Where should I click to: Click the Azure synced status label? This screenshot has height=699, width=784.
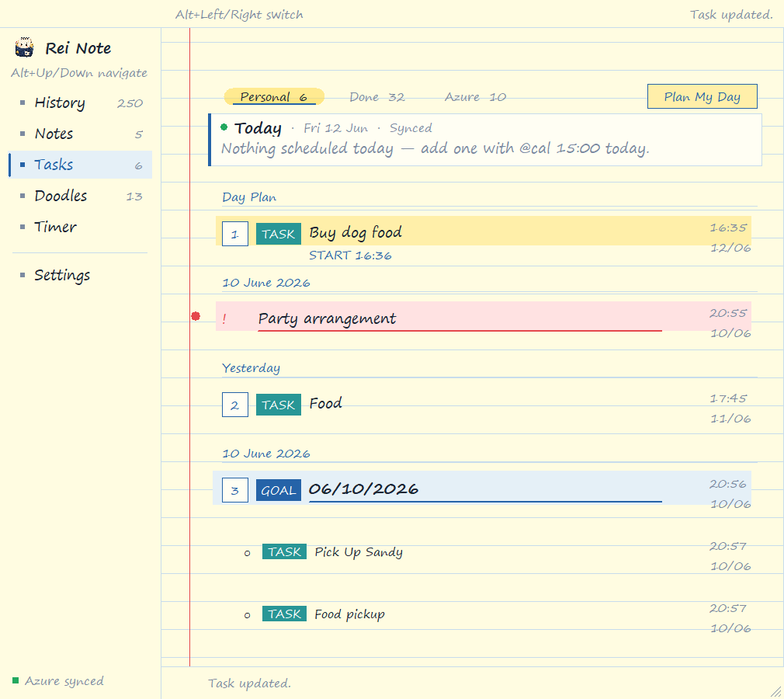pyautogui.click(x=64, y=681)
